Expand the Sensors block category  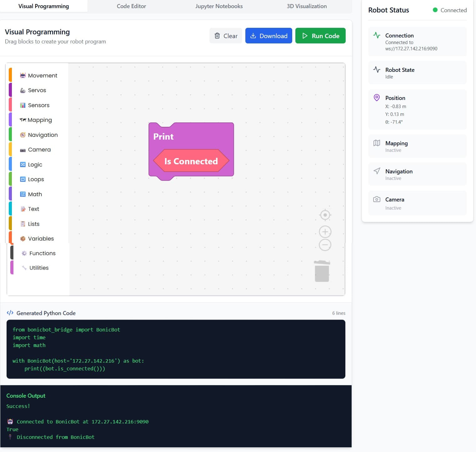pyautogui.click(x=38, y=105)
